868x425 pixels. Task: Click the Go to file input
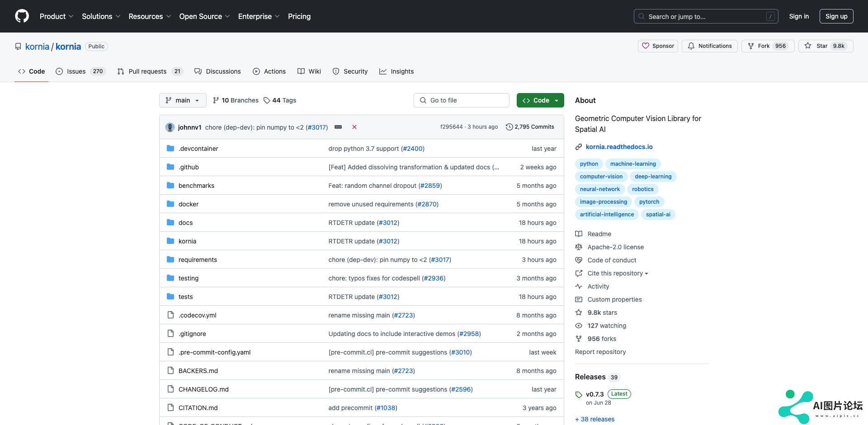pyautogui.click(x=461, y=100)
